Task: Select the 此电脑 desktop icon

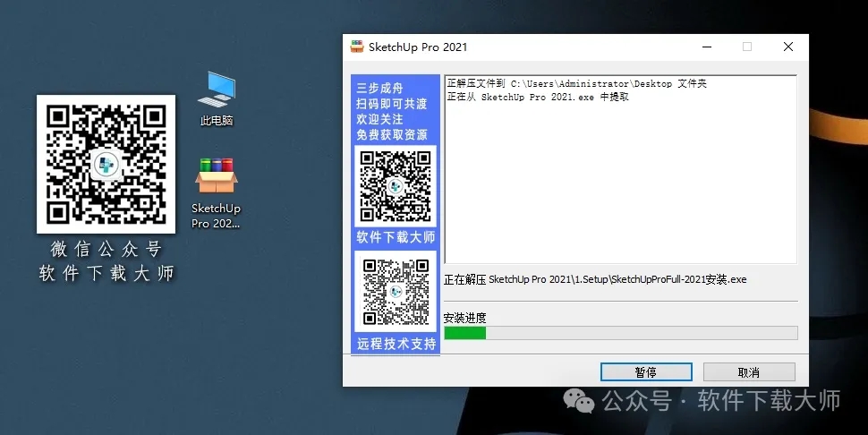Action: click(x=217, y=98)
